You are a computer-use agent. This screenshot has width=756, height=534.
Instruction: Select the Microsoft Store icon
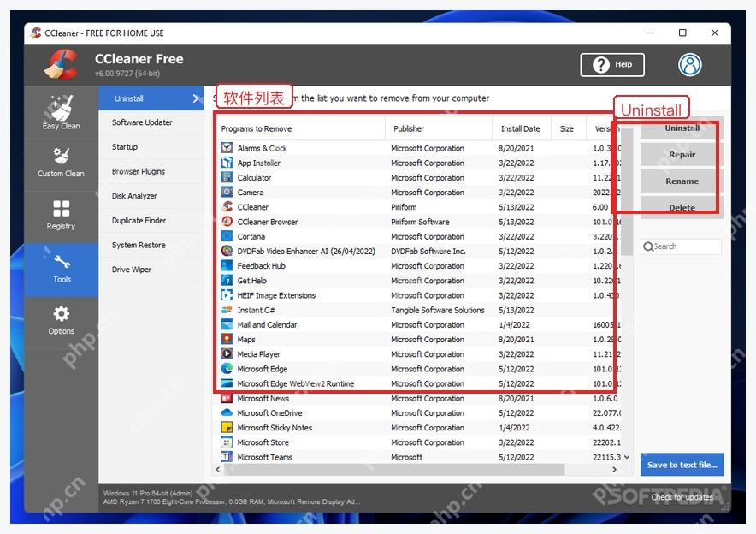pos(227,442)
